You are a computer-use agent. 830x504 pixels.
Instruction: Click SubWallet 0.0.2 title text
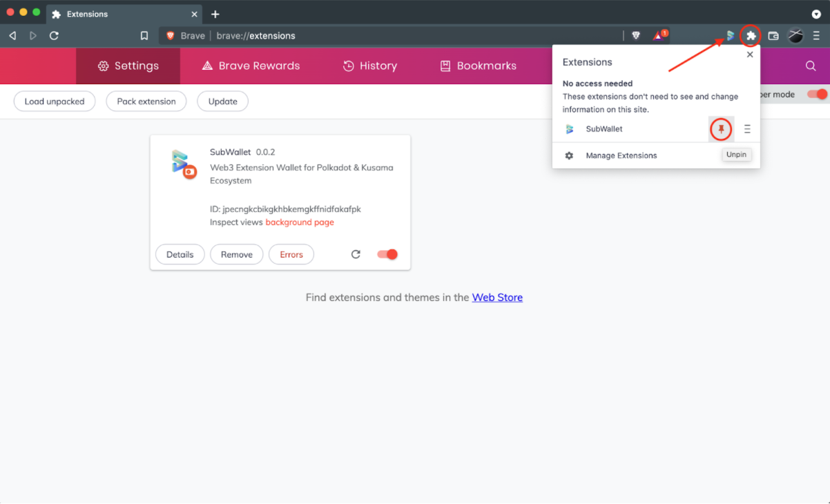(x=242, y=152)
